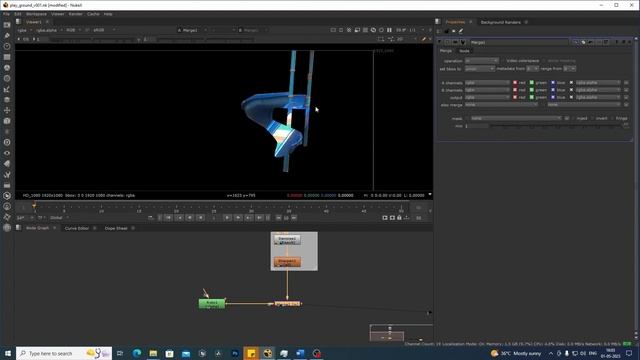Open the MetaData nodes menu in left toolbar
The height and width of the screenshot is (360, 640).
(7, 164)
